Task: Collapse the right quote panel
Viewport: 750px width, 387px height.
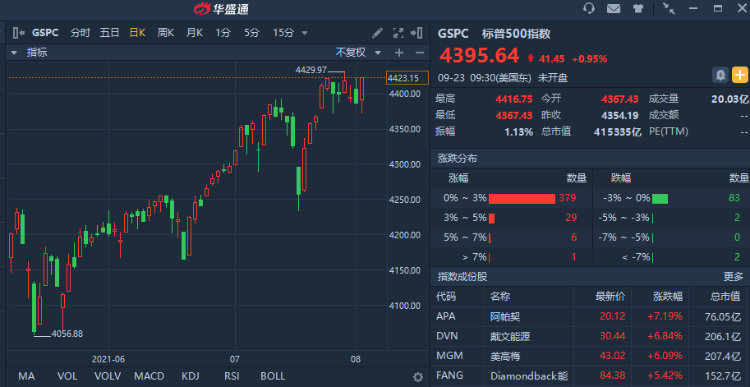Action: (417, 33)
